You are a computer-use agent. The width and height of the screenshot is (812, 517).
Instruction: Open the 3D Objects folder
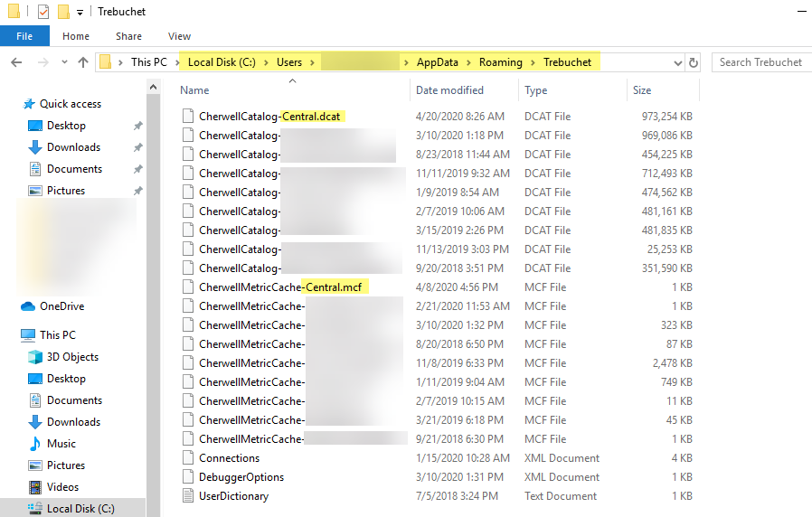tap(72, 357)
